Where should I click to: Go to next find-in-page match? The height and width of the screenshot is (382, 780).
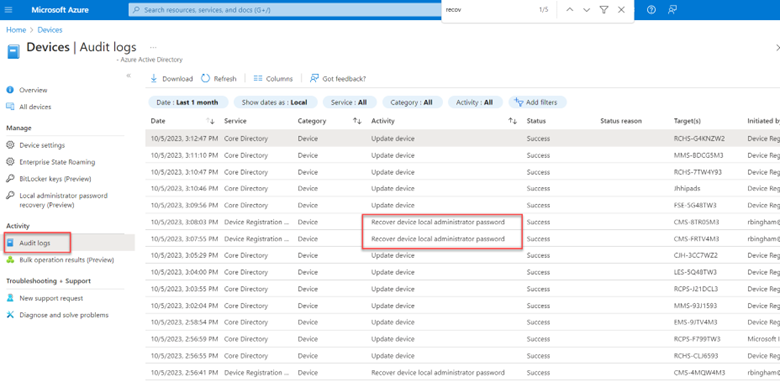coord(586,10)
